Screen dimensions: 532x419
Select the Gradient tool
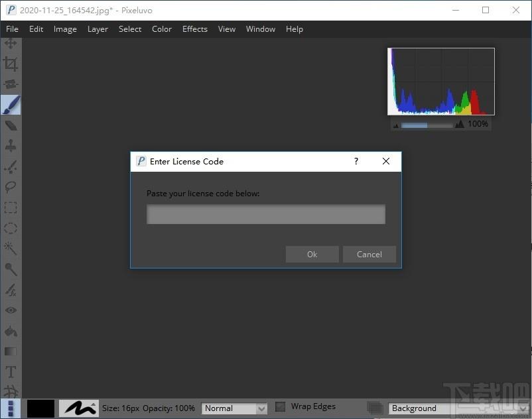11,352
